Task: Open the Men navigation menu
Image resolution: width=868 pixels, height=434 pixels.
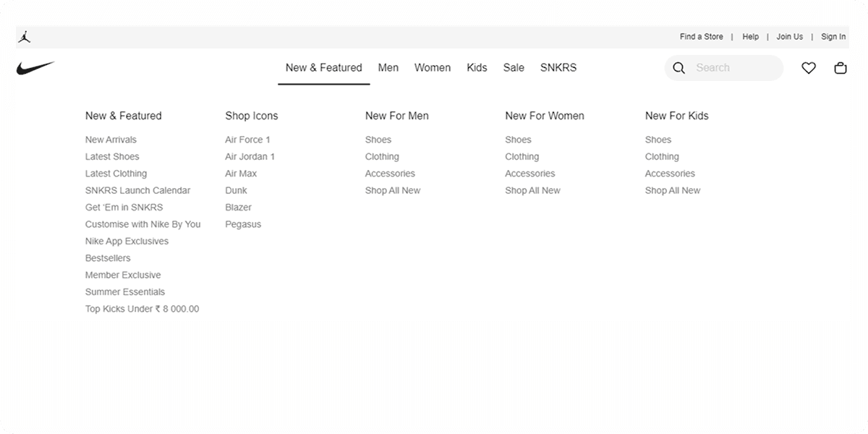Action: coord(388,68)
